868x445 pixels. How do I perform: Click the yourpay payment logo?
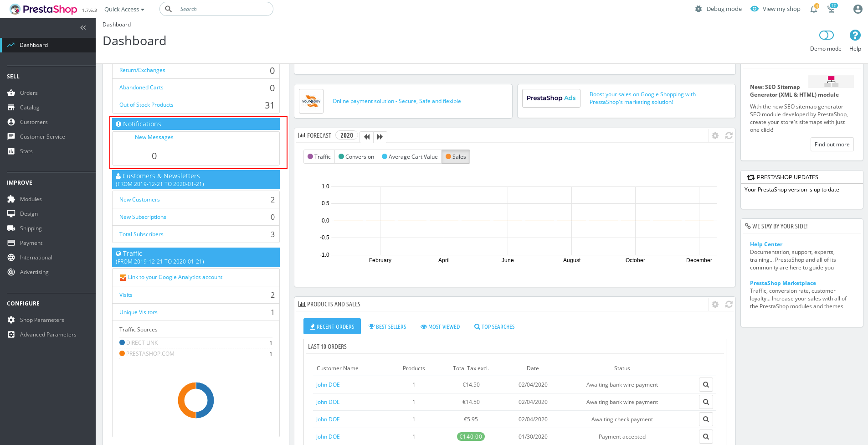coord(311,101)
